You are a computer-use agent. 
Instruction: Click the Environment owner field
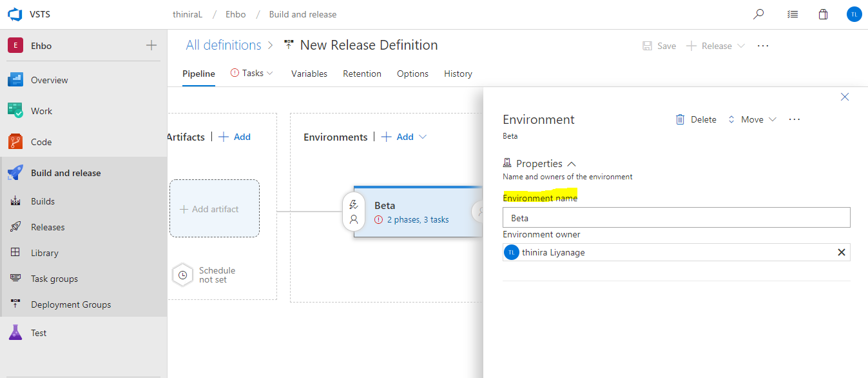click(677, 252)
